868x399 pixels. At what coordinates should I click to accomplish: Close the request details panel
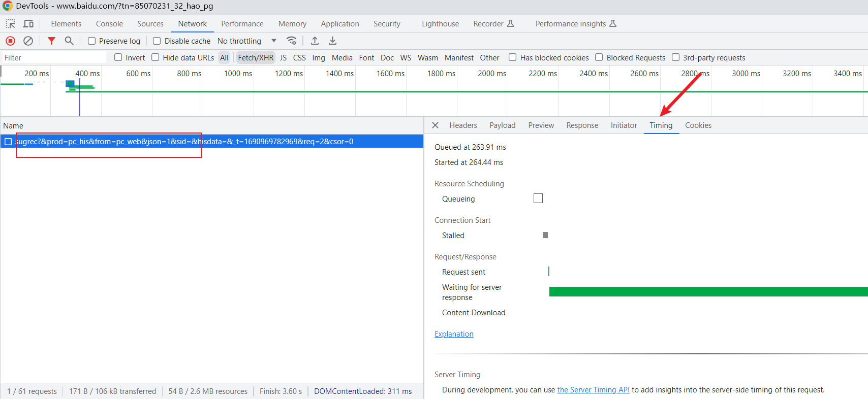[x=435, y=125]
